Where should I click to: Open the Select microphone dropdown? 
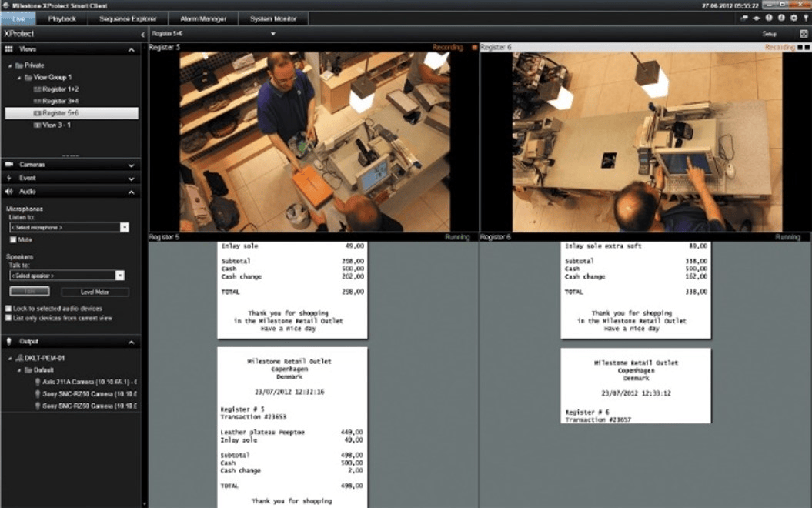point(124,227)
